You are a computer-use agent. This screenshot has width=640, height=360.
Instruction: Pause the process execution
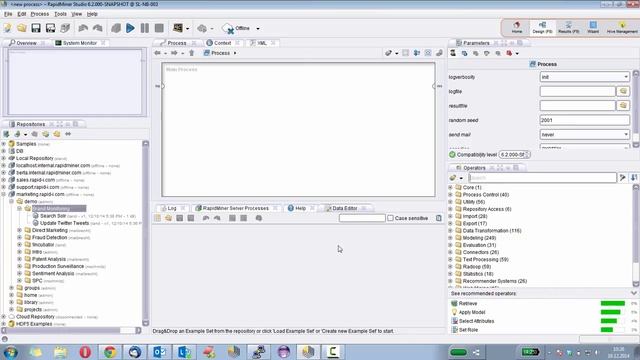tap(144, 28)
